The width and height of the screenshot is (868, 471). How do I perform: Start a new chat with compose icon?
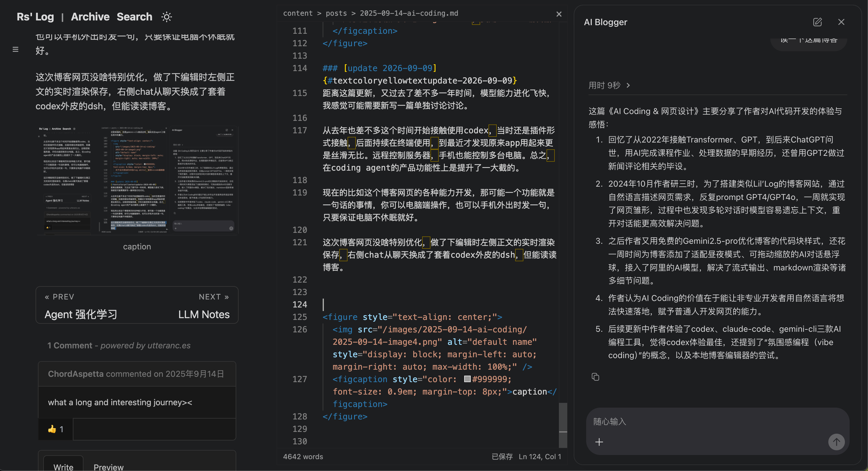point(817,22)
